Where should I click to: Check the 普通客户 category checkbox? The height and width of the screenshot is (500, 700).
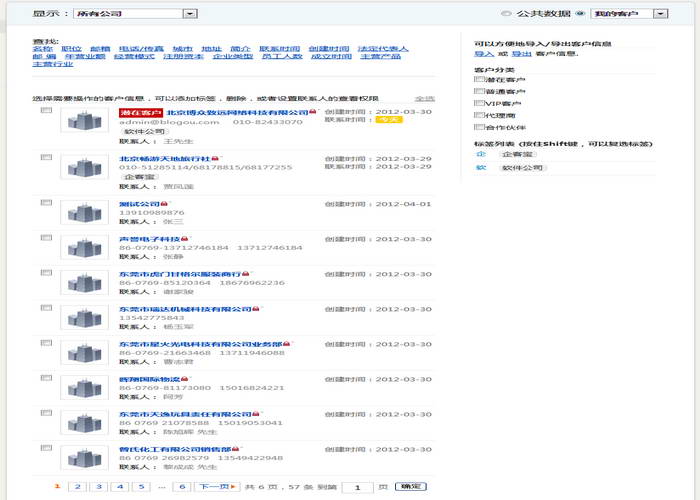pyautogui.click(x=479, y=91)
